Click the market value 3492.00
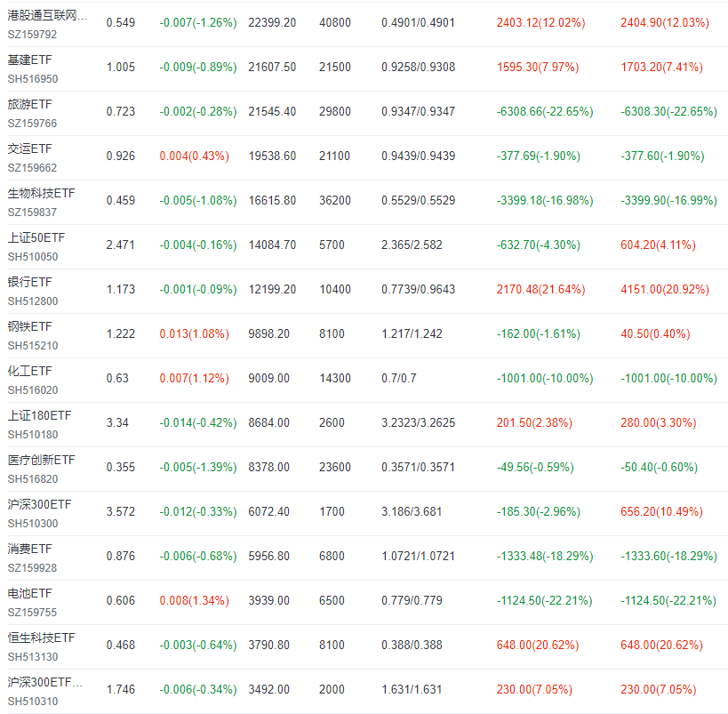 (268, 689)
